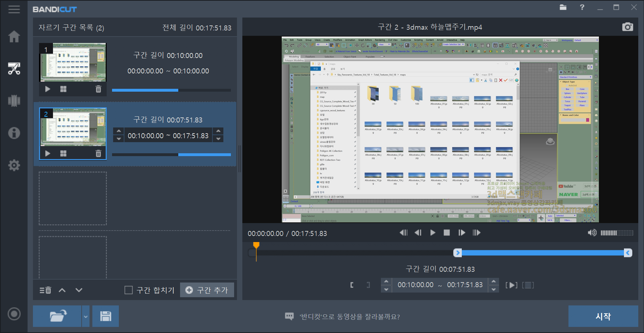Open the Split mode sidebar icon
The image size is (644, 333).
14,101
